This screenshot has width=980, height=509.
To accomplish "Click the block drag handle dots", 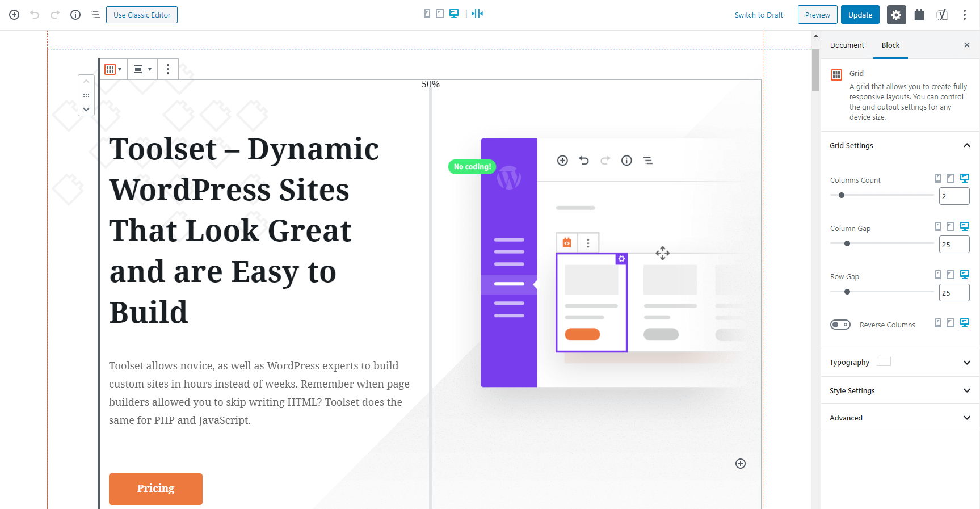I will 86,95.
